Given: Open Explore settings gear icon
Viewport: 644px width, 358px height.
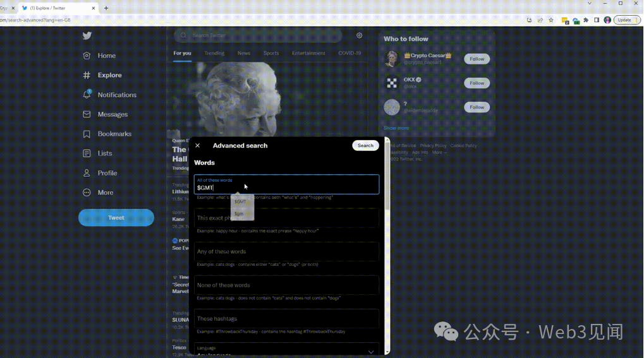Looking at the screenshot, I should click(x=360, y=35).
